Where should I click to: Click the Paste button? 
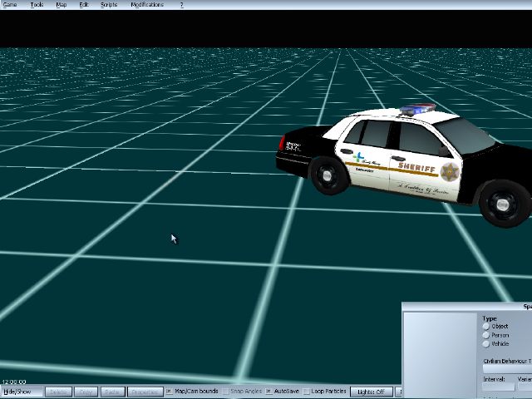point(112,392)
